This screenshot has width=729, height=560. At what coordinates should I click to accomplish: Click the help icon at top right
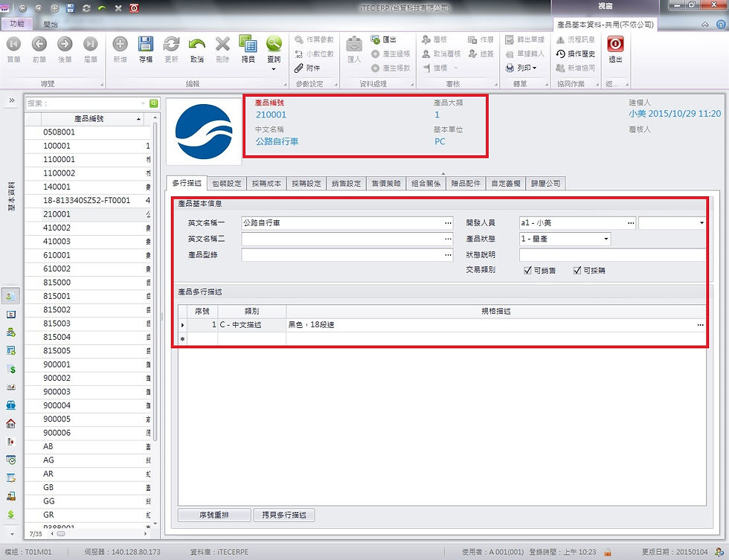click(721, 24)
